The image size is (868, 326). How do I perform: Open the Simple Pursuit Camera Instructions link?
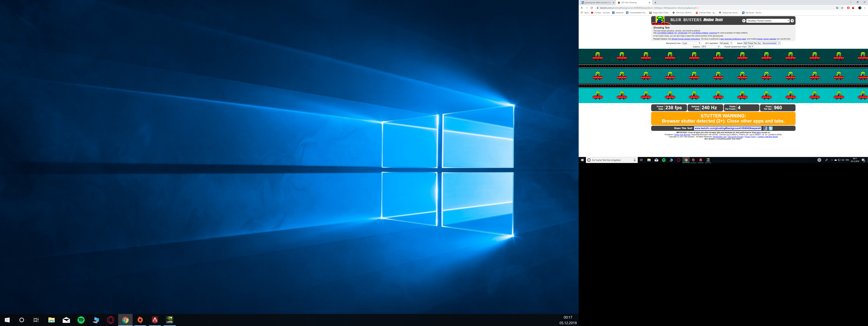685,39
